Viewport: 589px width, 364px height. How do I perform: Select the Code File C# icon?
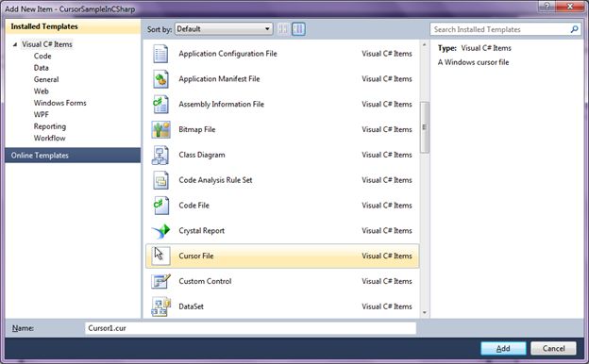[160, 206]
